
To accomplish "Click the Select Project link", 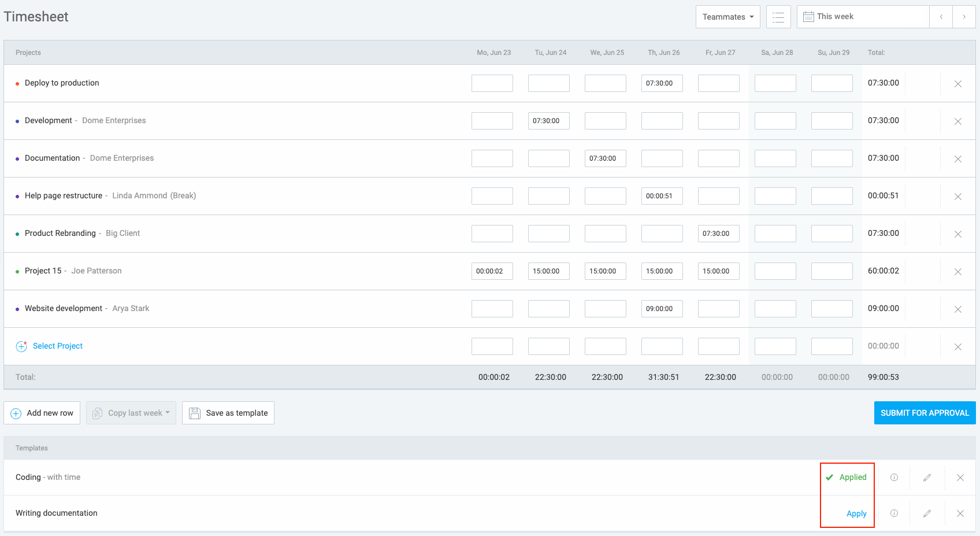I will point(58,346).
